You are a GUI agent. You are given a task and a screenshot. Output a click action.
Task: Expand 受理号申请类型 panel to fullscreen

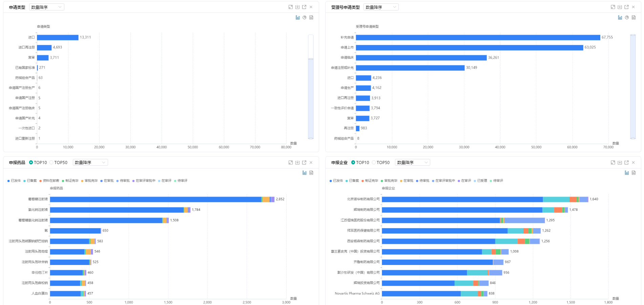click(613, 7)
